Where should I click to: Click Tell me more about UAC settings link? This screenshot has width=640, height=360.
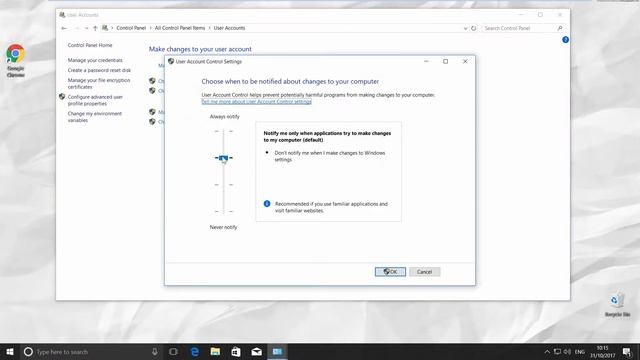tap(256, 102)
